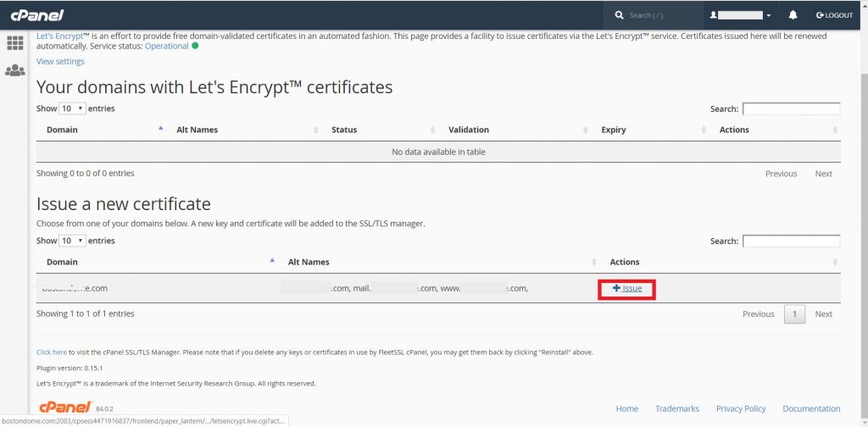
Task: Click the cPanel logo in header
Action: click(37, 15)
